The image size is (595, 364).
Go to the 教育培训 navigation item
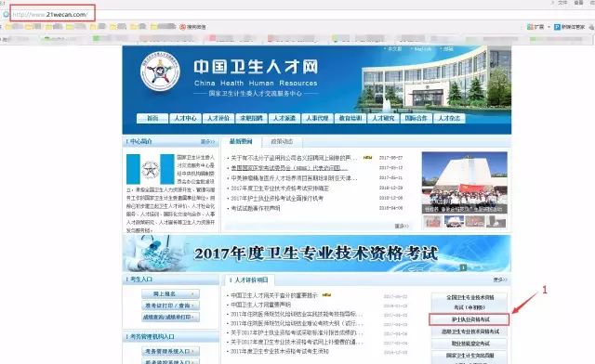[350, 118]
